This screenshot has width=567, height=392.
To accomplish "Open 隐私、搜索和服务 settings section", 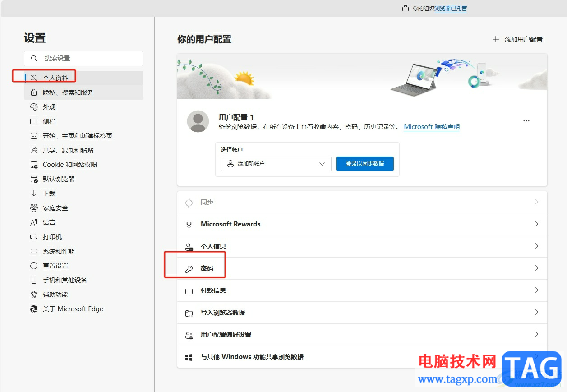I will coord(83,92).
